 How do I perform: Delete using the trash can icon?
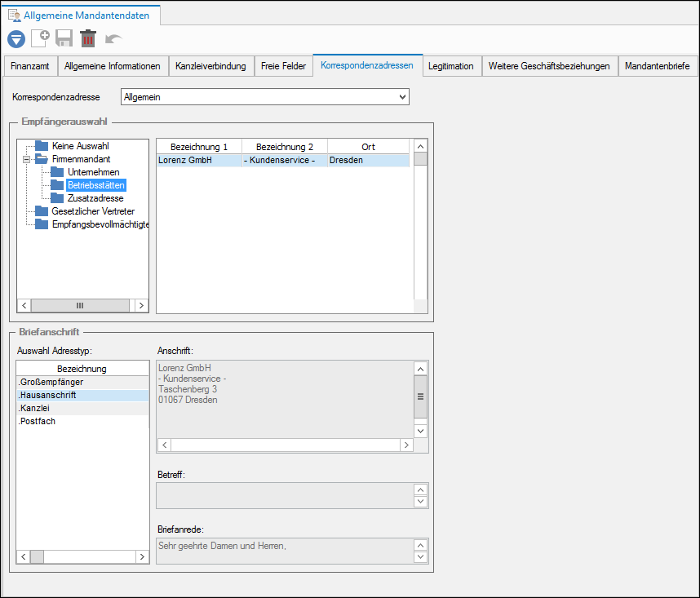click(88, 38)
